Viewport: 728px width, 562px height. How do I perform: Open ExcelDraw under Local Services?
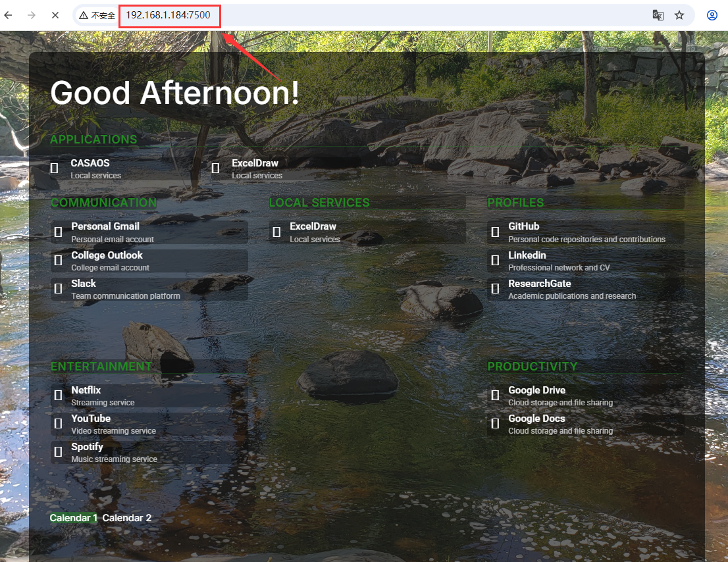coord(367,232)
